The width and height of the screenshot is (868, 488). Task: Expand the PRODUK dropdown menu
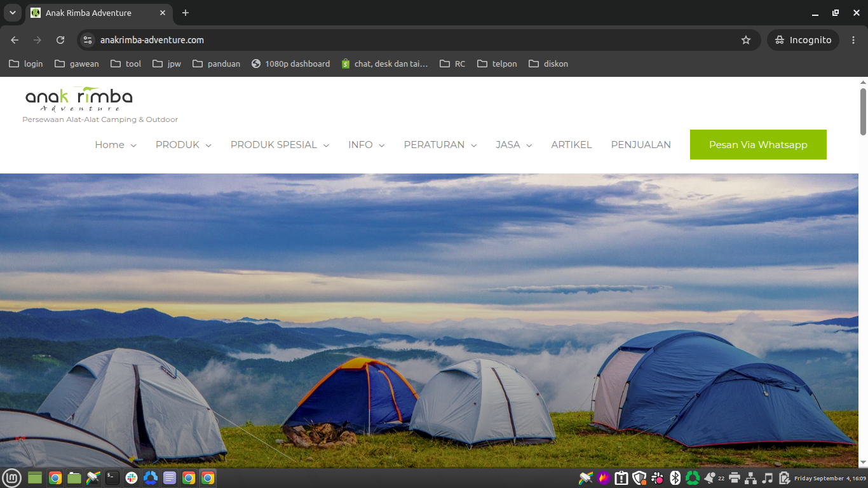coord(184,145)
